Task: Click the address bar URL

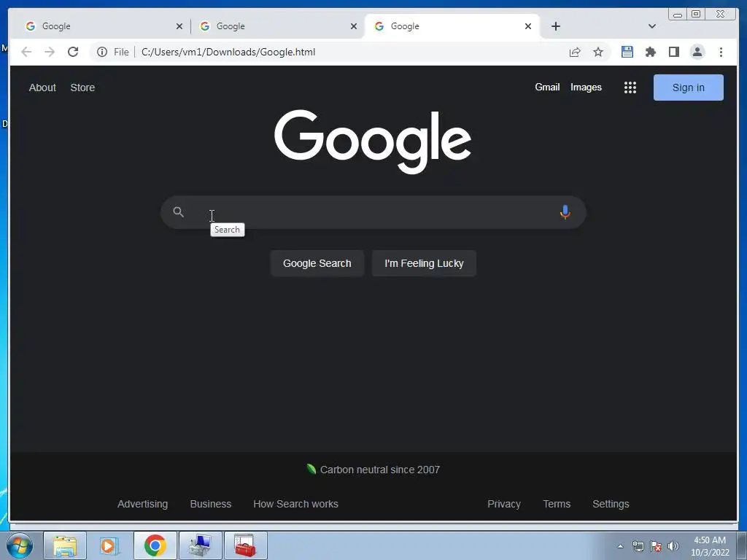Action: pos(228,52)
